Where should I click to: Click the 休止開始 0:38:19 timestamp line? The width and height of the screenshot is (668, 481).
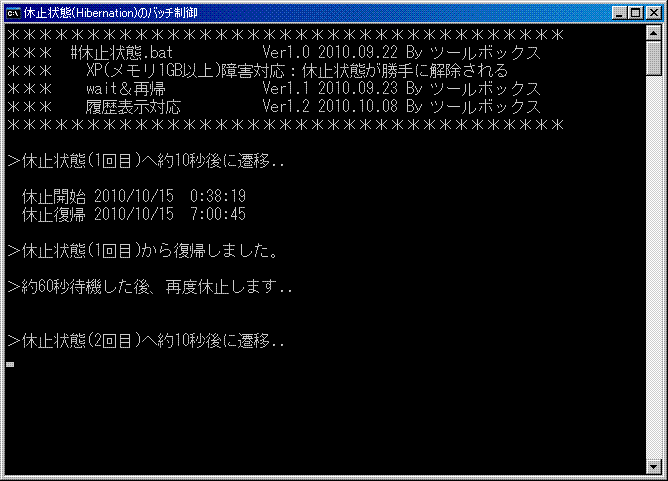(134, 196)
